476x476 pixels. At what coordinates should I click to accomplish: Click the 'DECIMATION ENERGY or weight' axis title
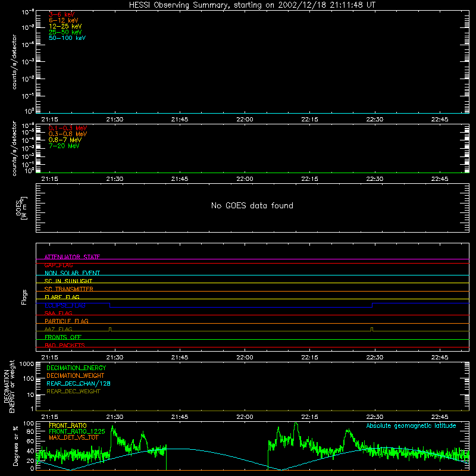click(x=9, y=386)
